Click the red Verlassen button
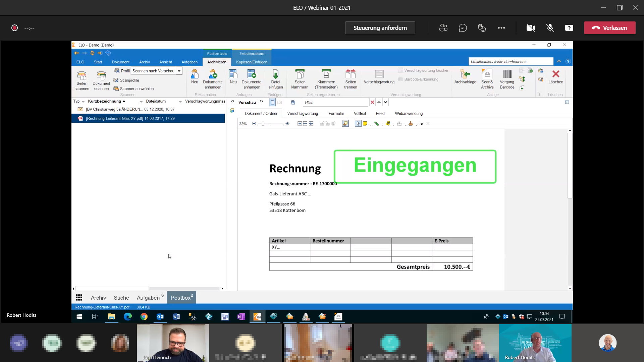The width and height of the screenshot is (644, 362). click(x=609, y=28)
